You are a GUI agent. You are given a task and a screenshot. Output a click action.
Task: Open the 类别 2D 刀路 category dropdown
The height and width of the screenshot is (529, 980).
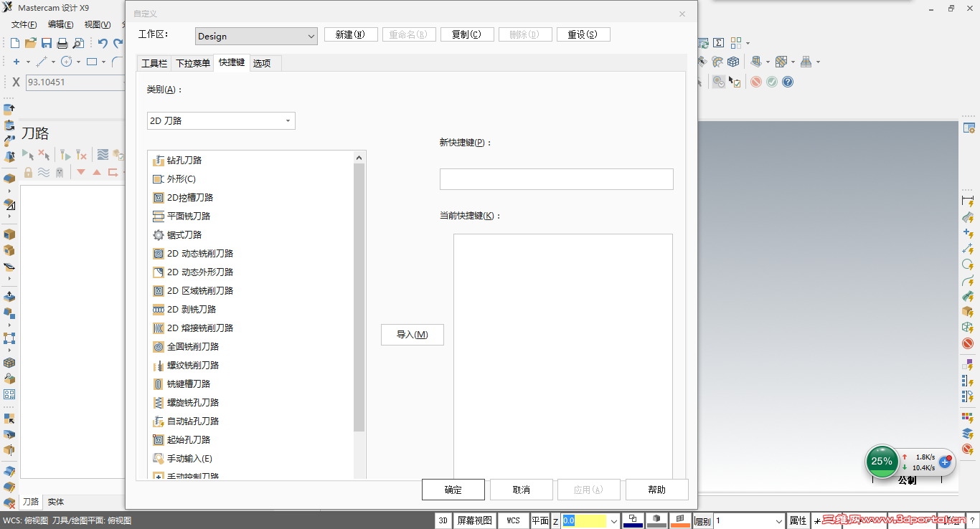point(221,120)
